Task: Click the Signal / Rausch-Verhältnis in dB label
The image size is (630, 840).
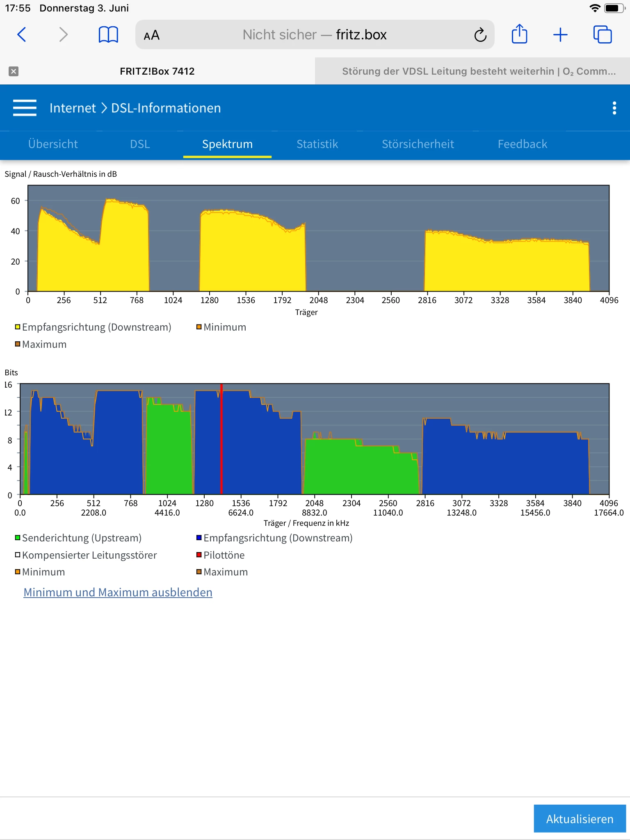Action: point(61,174)
